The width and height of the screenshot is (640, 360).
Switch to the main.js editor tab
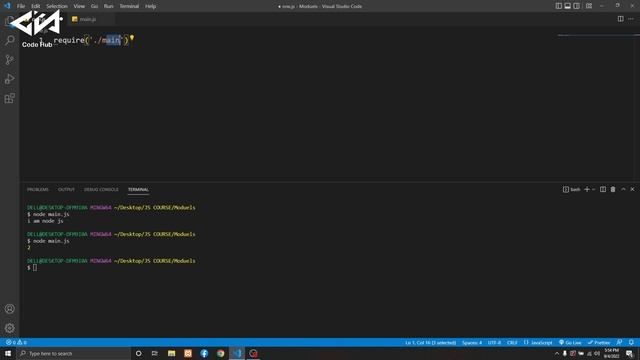tap(87, 19)
